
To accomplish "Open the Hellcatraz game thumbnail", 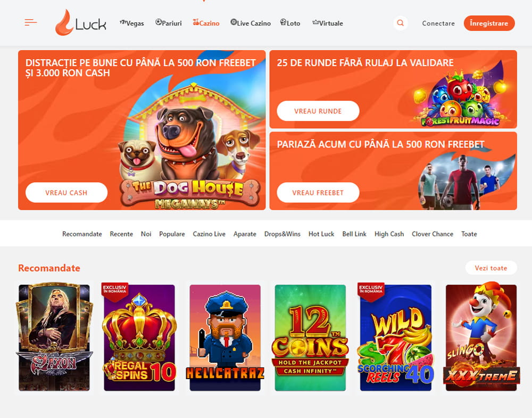I will click(225, 338).
